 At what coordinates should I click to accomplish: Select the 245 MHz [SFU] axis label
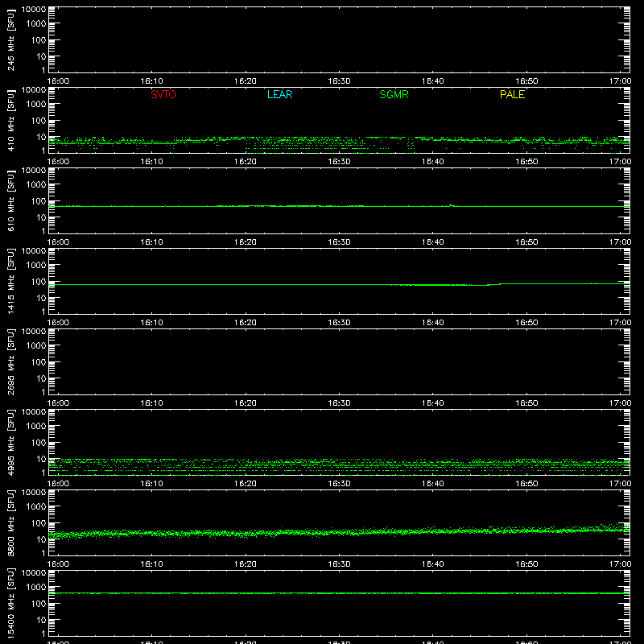click(10, 39)
